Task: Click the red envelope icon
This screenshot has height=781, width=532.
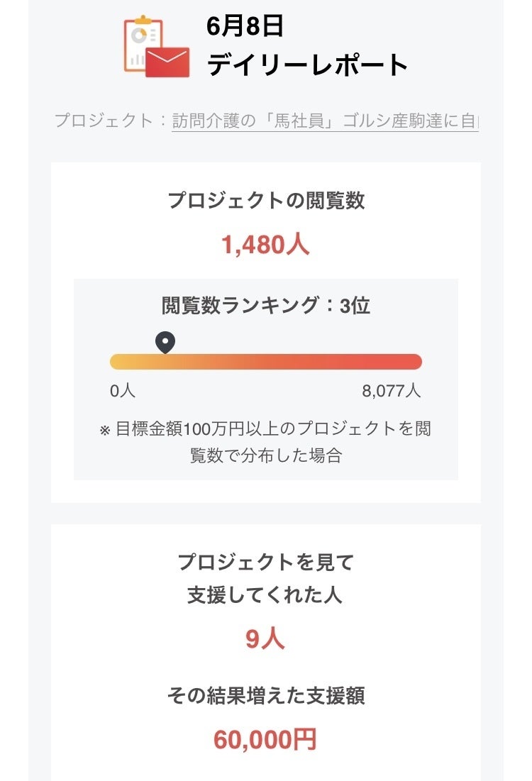Action: pyautogui.click(x=167, y=62)
